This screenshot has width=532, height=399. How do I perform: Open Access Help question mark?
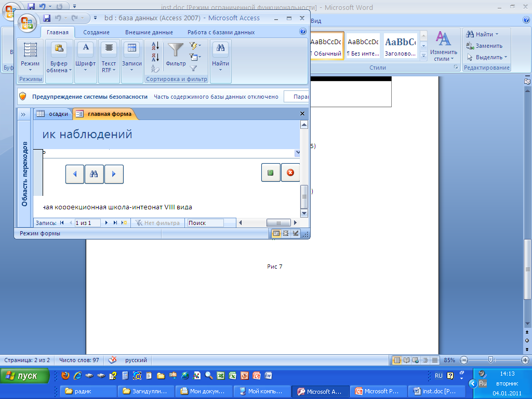(x=303, y=32)
